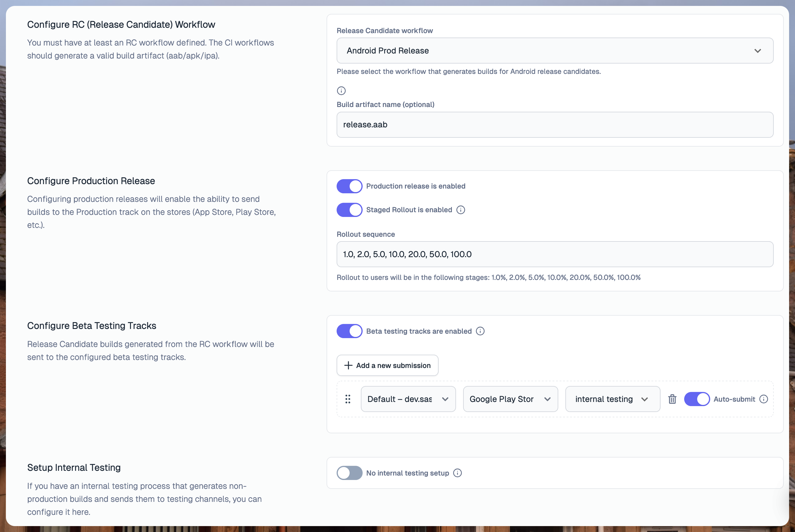The height and width of the screenshot is (532, 795).
Task: Disable Beta testing tracks toggle
Action: pos(349,331)
